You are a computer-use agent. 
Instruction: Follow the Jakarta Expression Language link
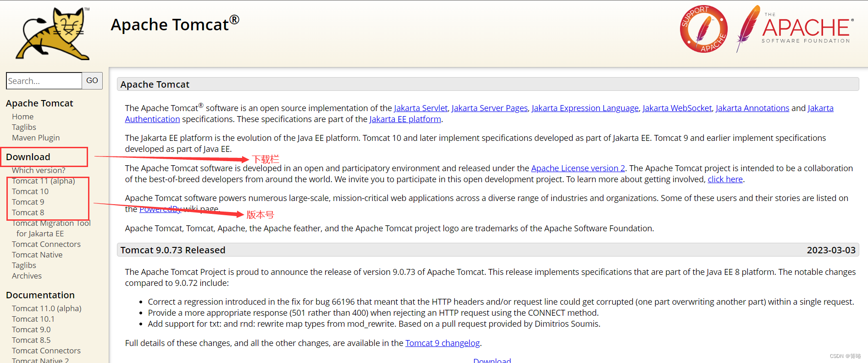(585, 108)
